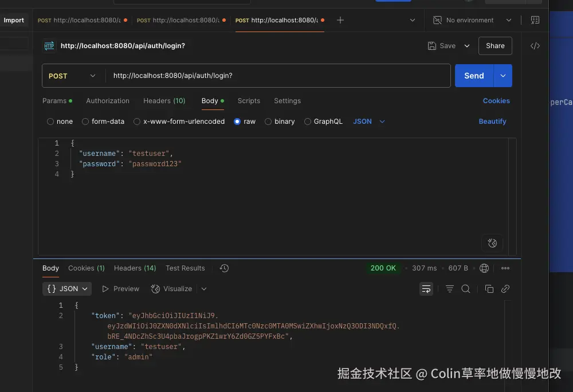Select the response Body tab
This screenshot has width=573, height=392.
50,268
